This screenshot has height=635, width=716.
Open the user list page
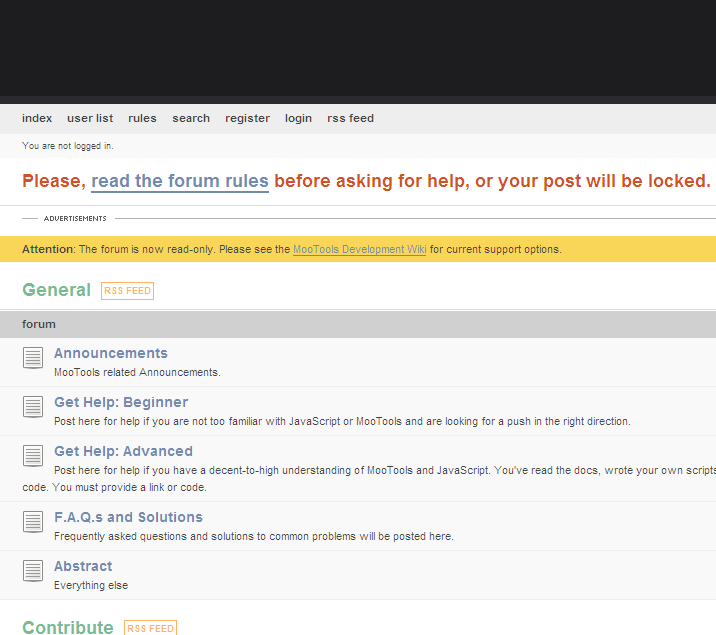(90, 118)
